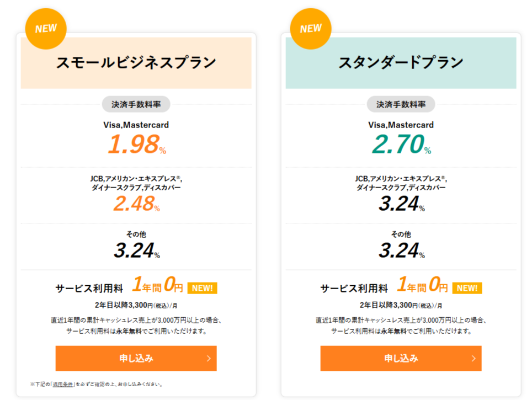
Task: Click the yellow NEW! tag in スタンダードプラン
Action: tap(467, 288)
